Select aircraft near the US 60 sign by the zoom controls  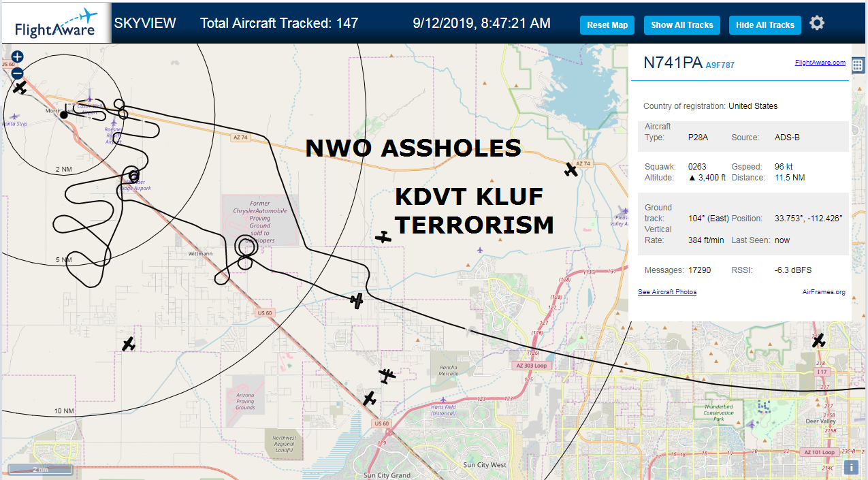(20, 87)
